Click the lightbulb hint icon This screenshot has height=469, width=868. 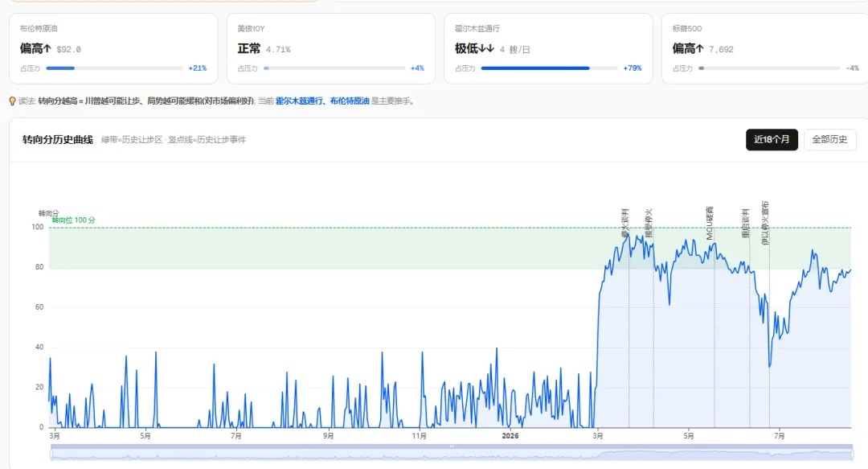pos(12,101)
